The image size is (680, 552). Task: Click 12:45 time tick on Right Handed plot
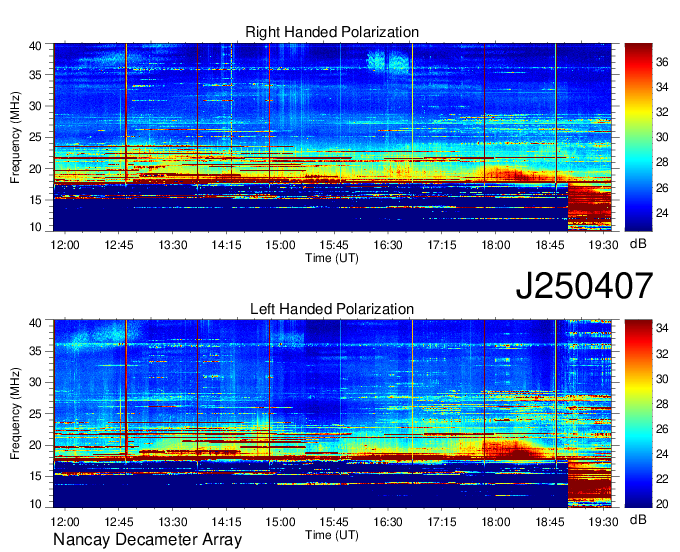coord(119,245)
